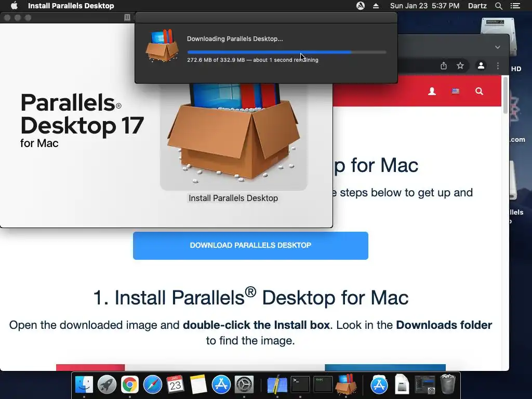Launch Launchpad rocket icon in dock
Screen dimensions: 532x399
107,384
